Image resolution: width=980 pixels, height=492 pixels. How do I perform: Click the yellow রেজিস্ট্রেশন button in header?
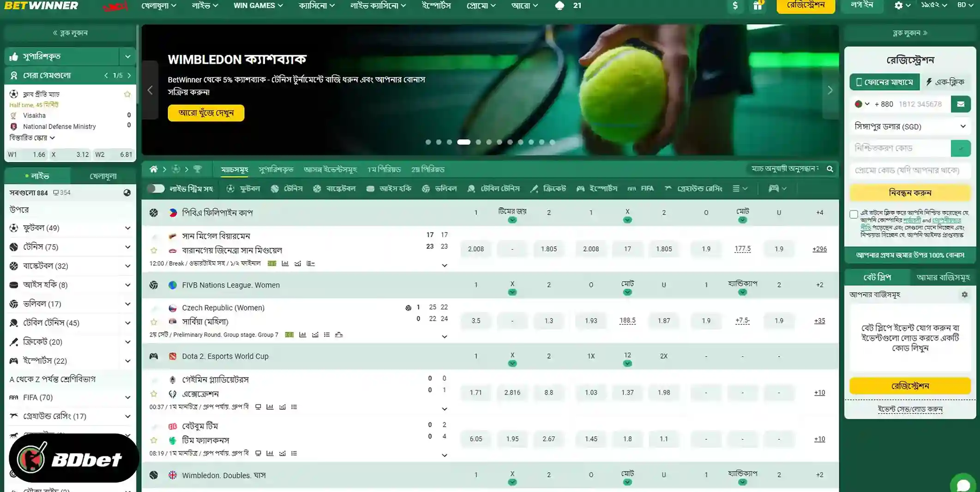point(806,6)
